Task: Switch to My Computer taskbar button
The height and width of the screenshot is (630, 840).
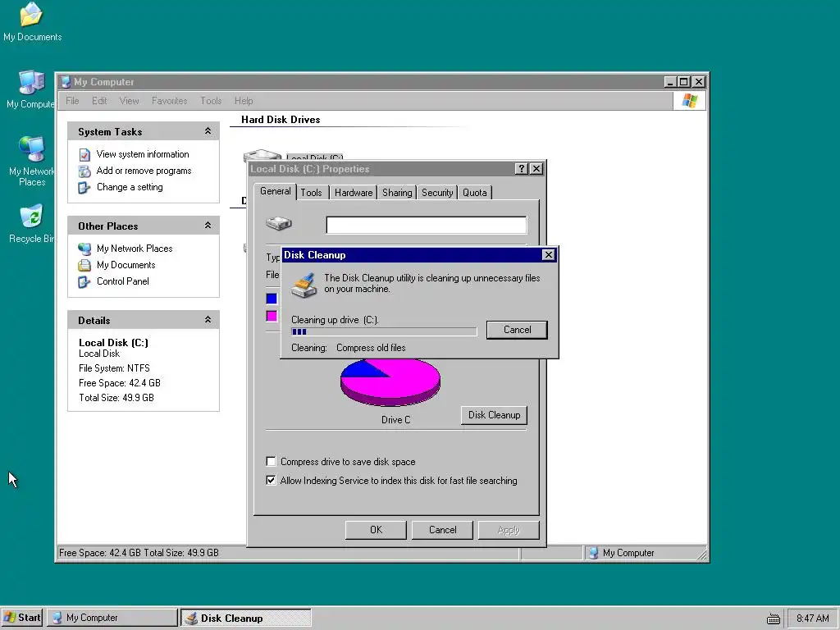Action: point(112,618)
